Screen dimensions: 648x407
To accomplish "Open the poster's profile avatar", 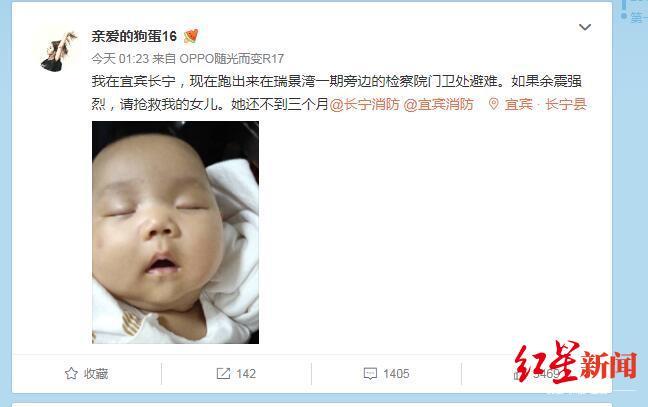I will point(58,51).
